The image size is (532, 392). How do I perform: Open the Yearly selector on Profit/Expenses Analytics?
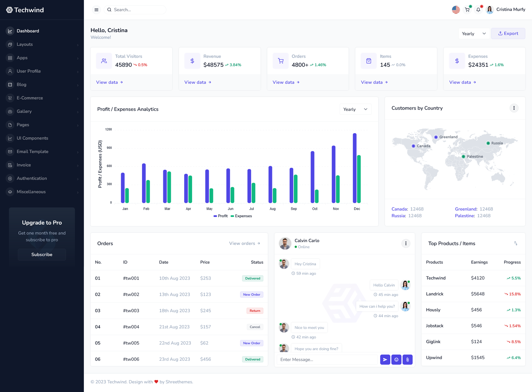[x=355, y=109]
